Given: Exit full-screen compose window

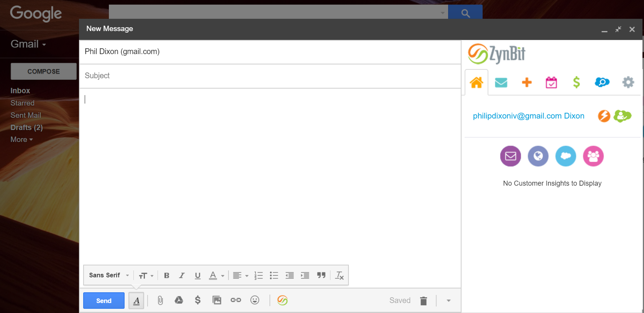Looking at the screenshot, I should [618, 29].
